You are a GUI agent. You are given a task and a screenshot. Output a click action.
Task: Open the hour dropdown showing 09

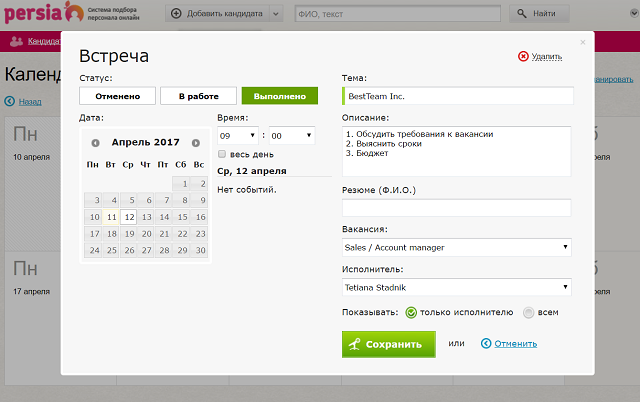pos(238,135)
